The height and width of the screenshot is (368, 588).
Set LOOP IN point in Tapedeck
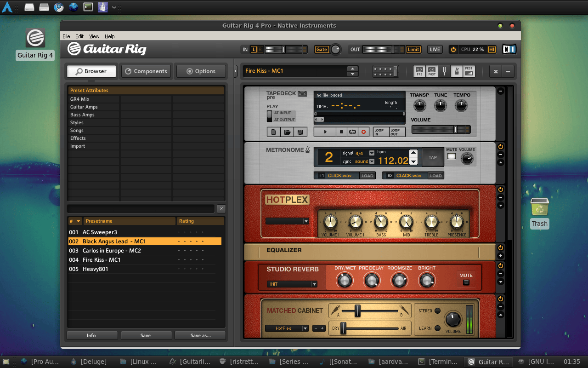click(381, 132)
